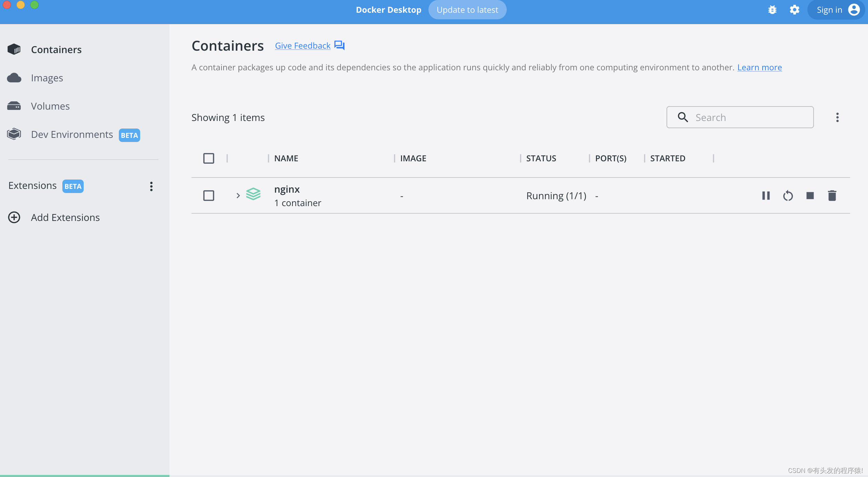Expand the nginx container group

(x=238, y=196)
